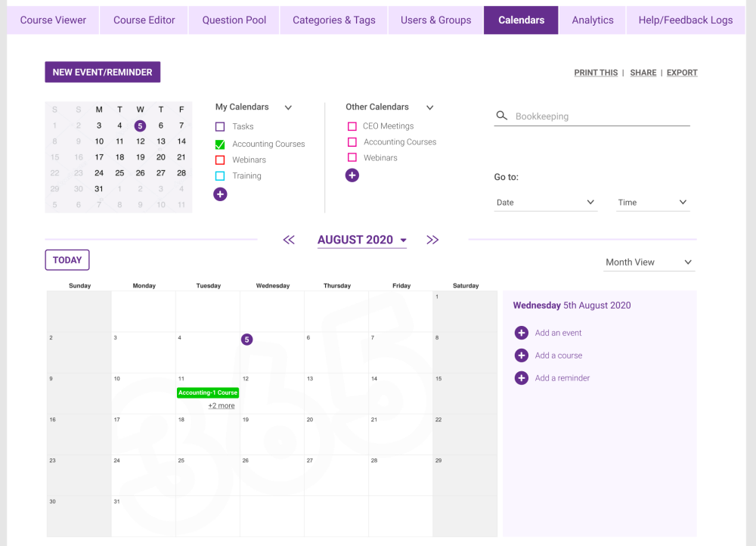Open the Go to Time dropdown
Image resolution: width=756 pixels, height=546 pixels.
(x=653, y=203)
